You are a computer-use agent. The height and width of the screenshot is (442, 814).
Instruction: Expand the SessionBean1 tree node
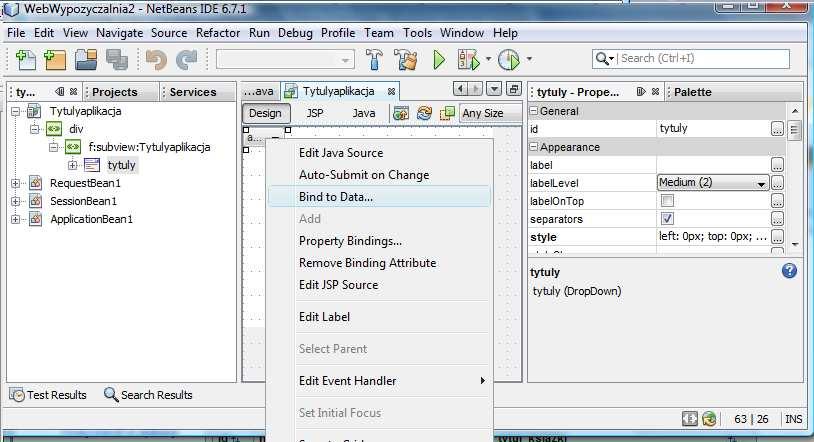pyautogui.click(x=16, y=201)
